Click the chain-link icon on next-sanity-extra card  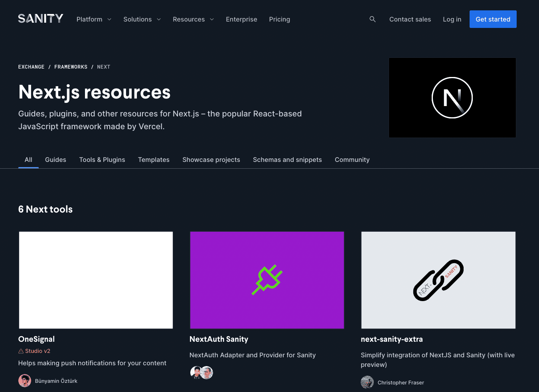(438, 280)
